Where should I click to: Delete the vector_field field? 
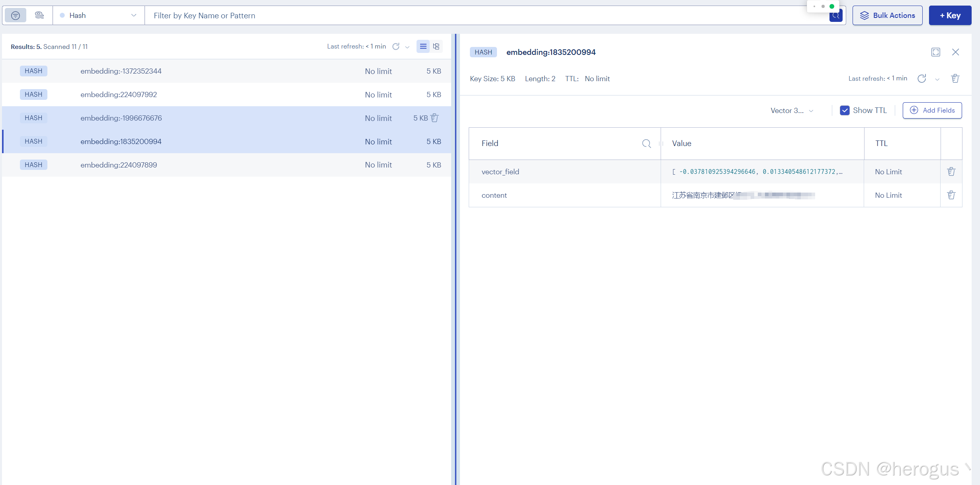pyautogui.click(x=951, y=172)
